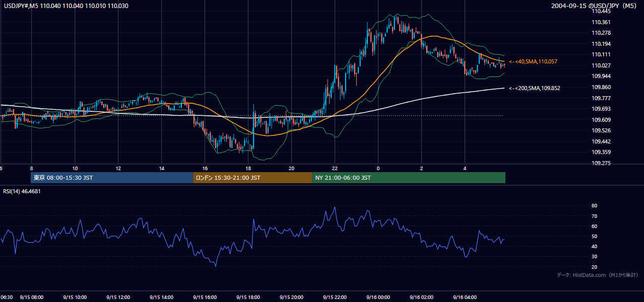
Task: Click the RSI 80 level label
Action: pos(594,206)
